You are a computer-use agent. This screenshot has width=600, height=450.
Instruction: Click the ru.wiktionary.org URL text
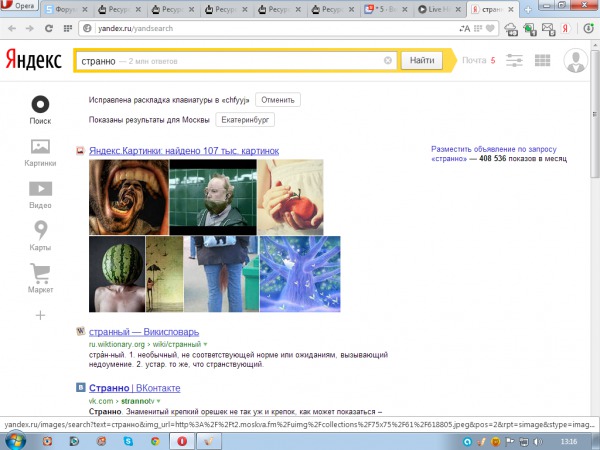click(117, 344)
